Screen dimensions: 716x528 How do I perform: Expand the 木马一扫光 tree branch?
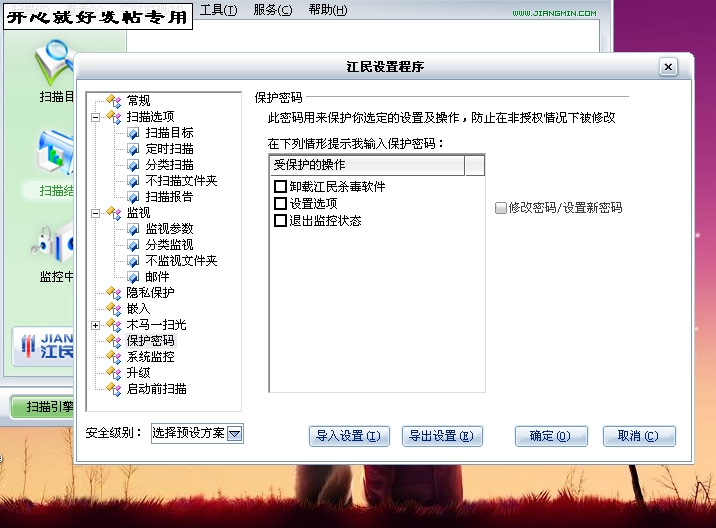coord(95,325)
